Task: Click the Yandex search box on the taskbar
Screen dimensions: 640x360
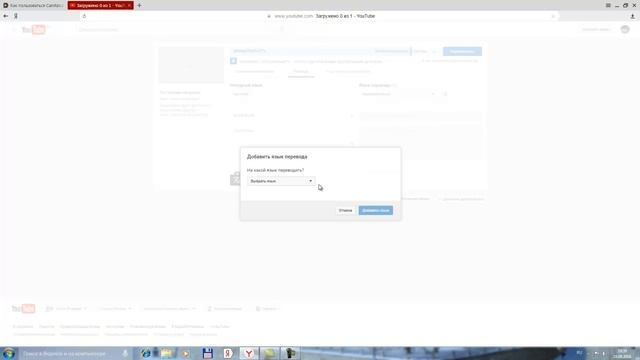Action: (x=71, y=353)
